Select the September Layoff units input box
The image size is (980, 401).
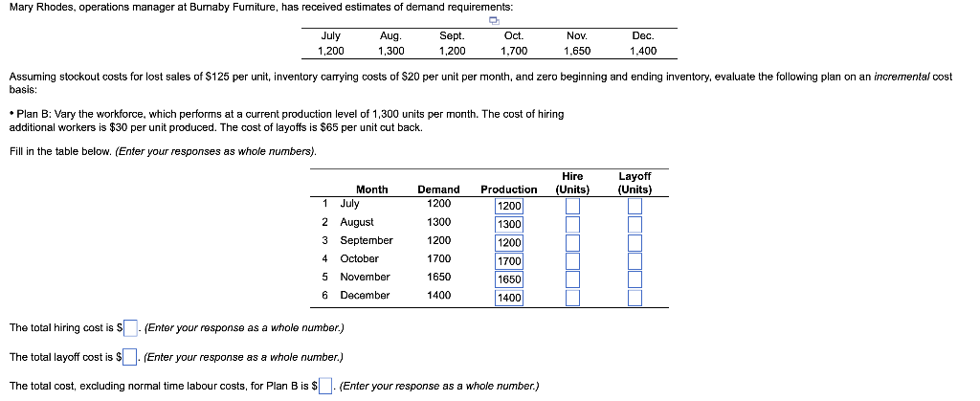coord(635,242)
